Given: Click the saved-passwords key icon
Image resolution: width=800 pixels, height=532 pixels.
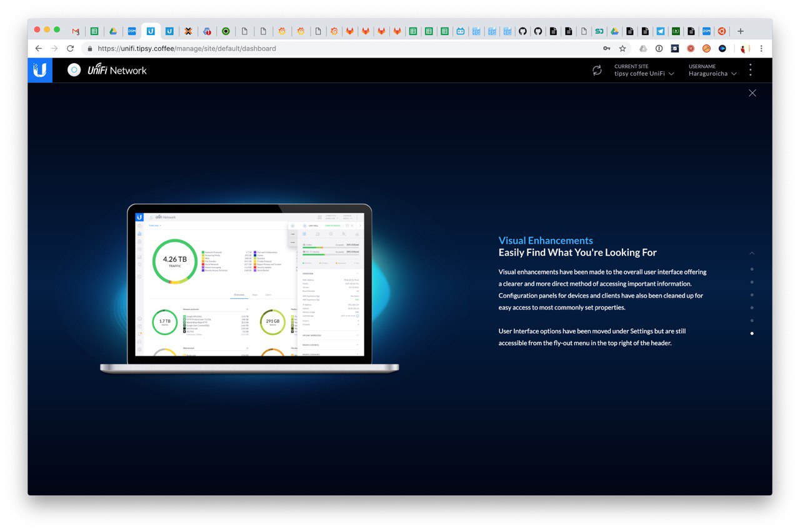Looking at the screenshot, I should pyautogui.click(x=606, y=48).
